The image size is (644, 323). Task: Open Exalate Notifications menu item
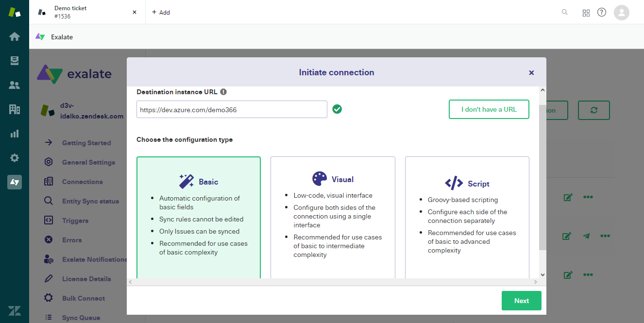point(94,259)
